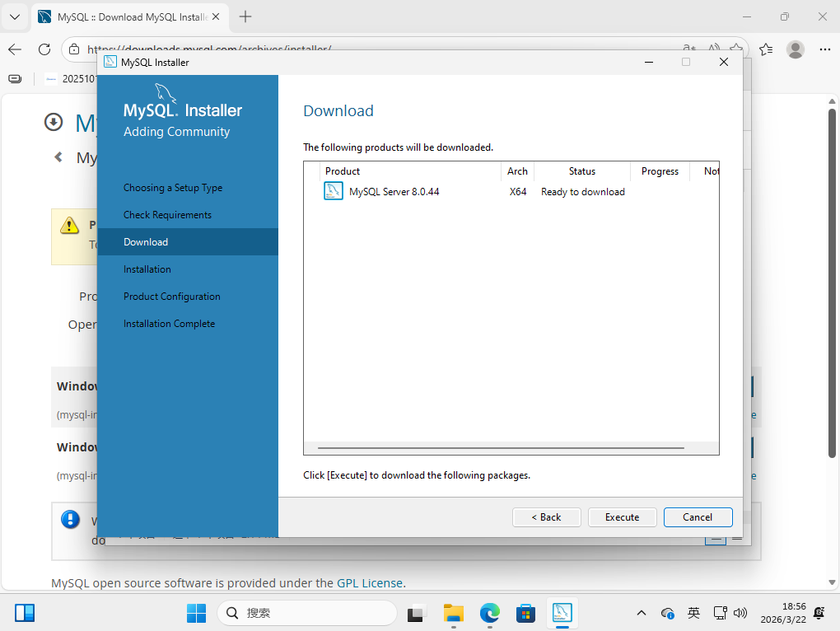Show hidden system tray icons
840x631 pixels.
642,613
